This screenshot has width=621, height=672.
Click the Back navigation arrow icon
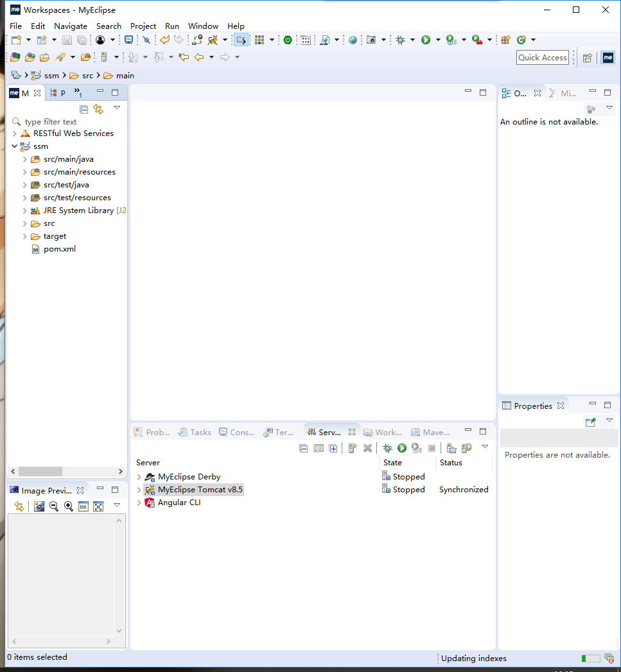(x=199, y=57)
